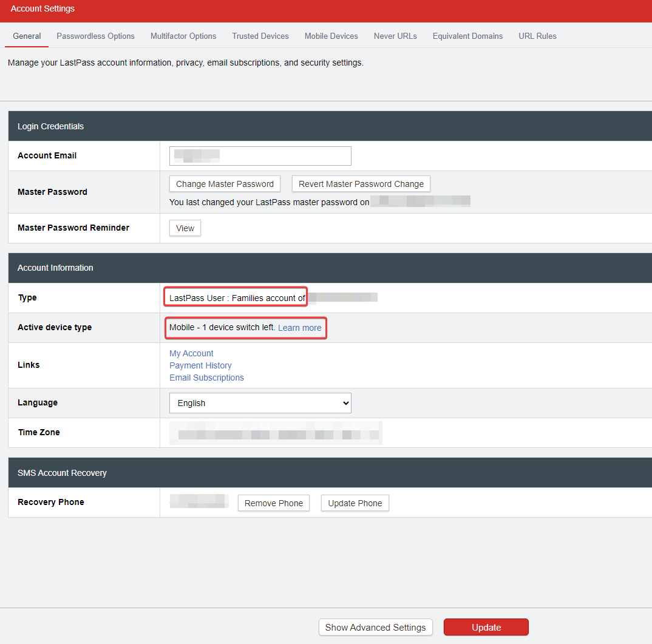Click the Account Information section header

tap(330, 268)
